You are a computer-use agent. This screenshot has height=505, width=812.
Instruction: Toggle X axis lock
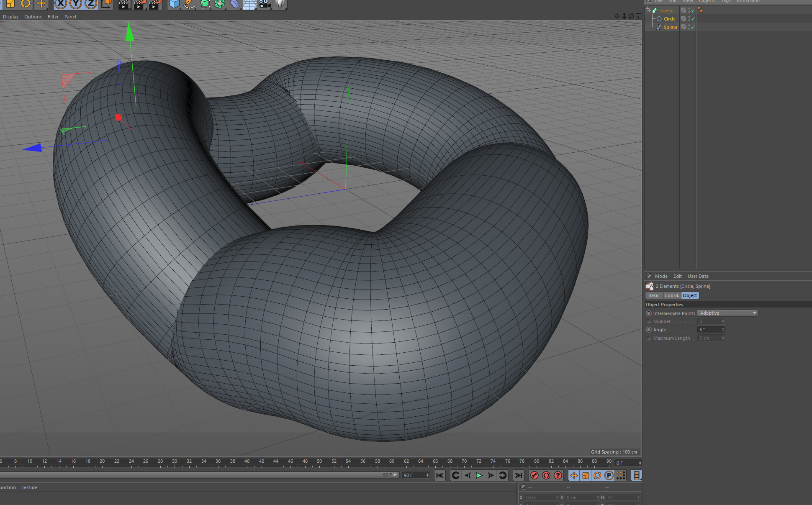pos(61,4)
